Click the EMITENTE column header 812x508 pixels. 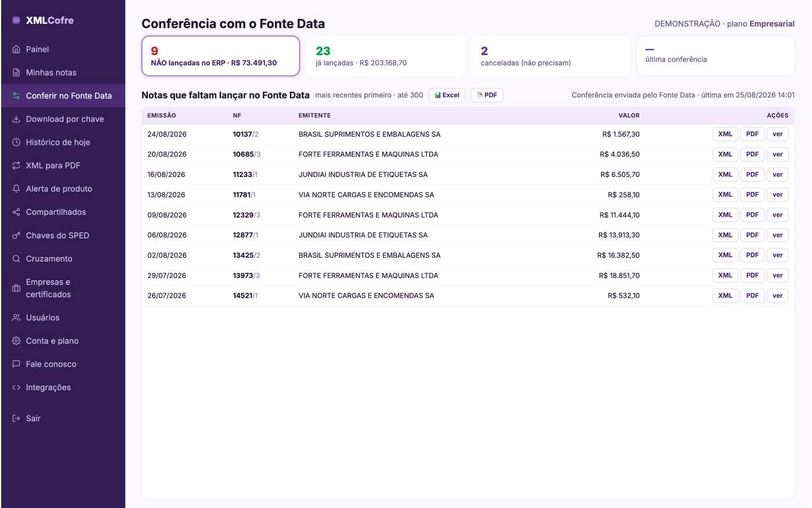(315, 116)
